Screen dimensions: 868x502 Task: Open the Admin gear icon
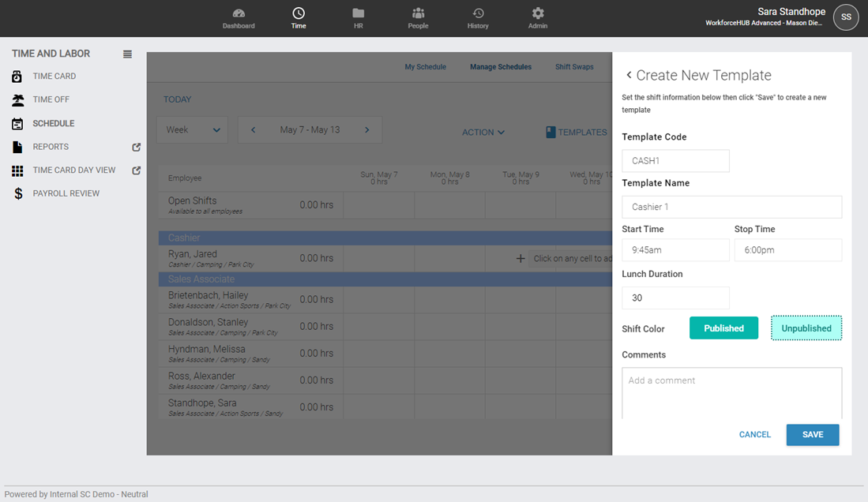pos(538,13)
